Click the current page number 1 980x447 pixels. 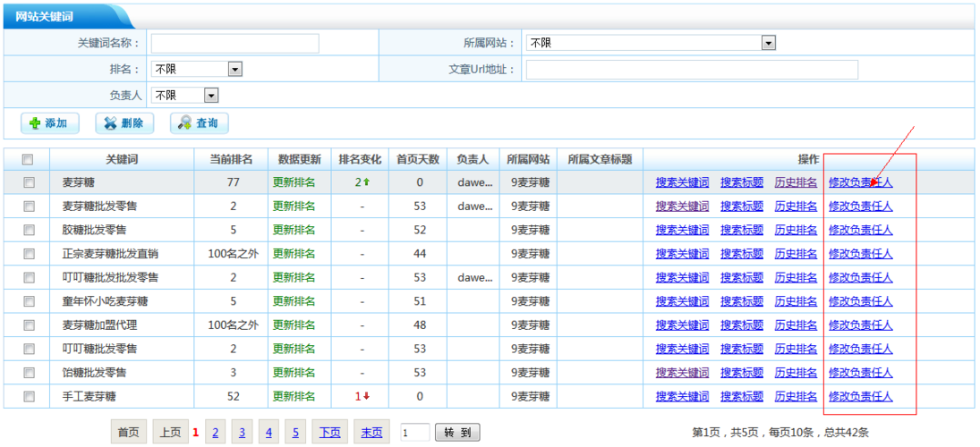pyautogui.click(x=196, y=432)
